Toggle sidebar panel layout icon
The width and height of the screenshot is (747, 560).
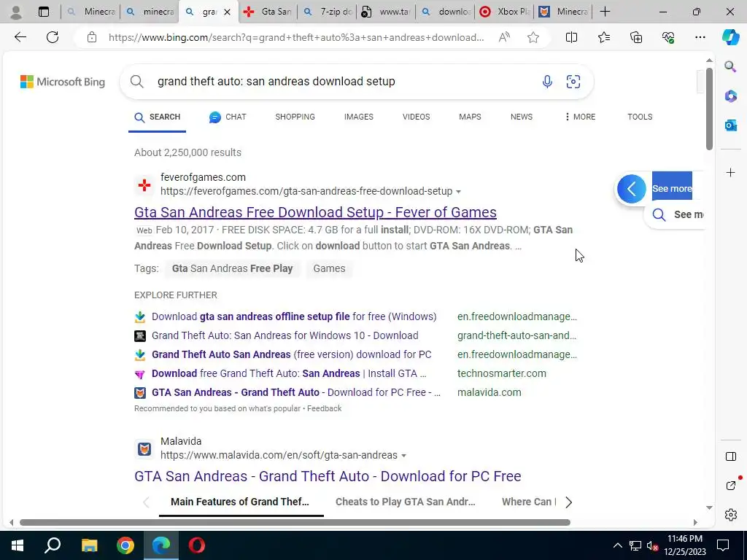tap(730, 456)
